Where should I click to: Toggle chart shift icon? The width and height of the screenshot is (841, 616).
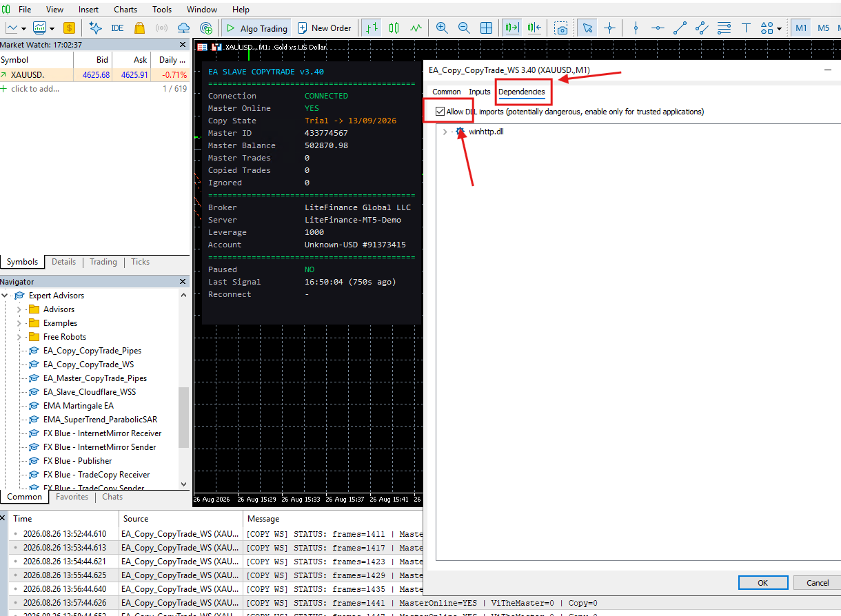(x=534, y=28)
